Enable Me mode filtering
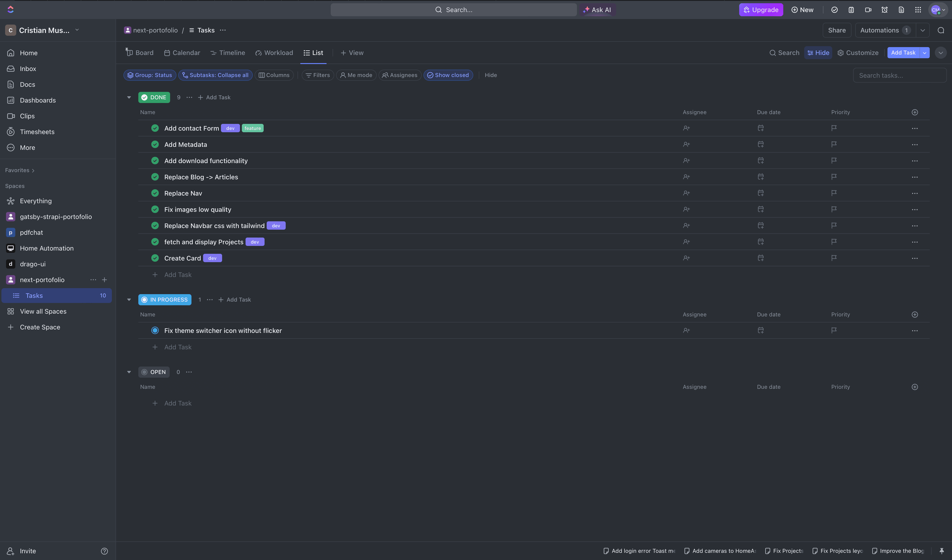952x560 pixels. (x=356, y=75)
